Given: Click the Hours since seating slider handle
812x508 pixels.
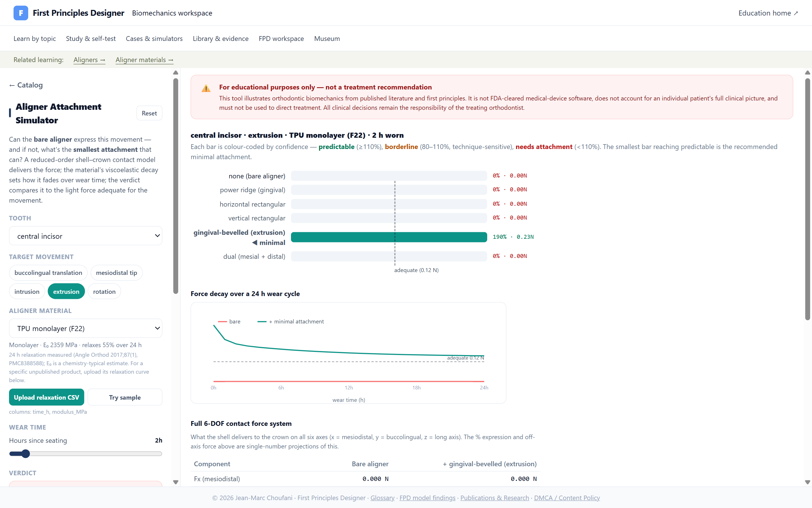Looking at the screenshot, I should [x=25, y=454].
